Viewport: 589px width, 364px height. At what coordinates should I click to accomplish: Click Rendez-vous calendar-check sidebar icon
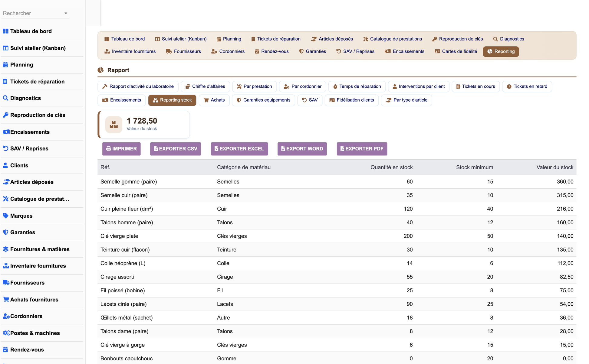click(x=5, y=349)
